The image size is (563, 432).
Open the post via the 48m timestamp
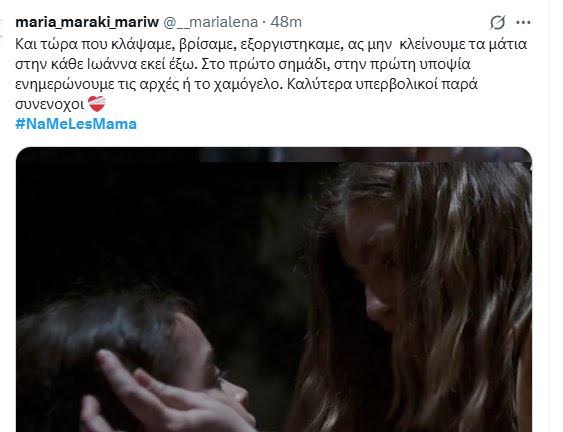286,22
